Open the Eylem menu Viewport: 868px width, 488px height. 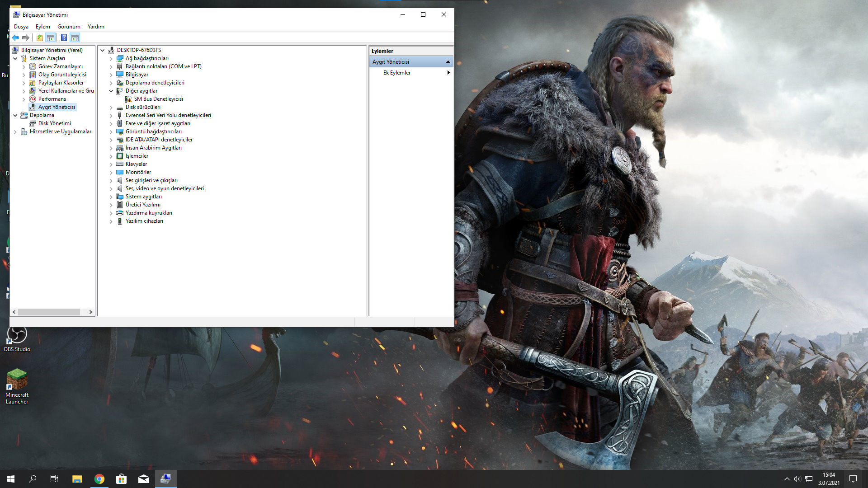[43, 27]
